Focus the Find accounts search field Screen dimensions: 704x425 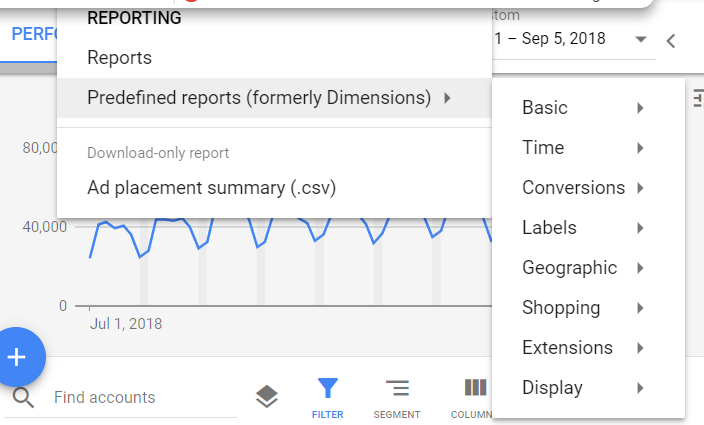click(140, 398)
